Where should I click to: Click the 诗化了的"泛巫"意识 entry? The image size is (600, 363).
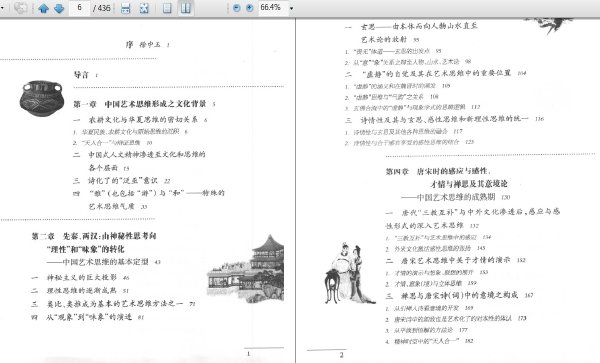pyautogui.click(x=122, y=181)
